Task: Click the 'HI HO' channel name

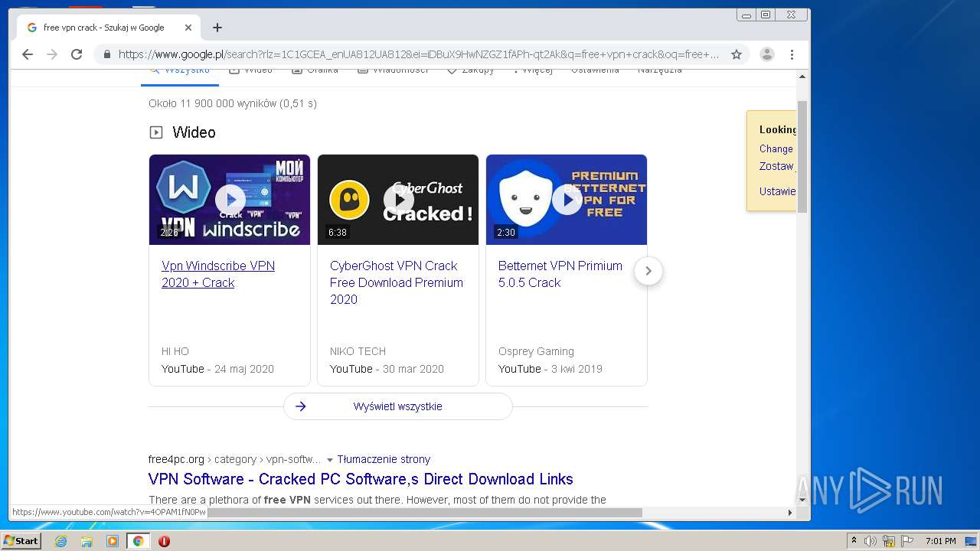Action: point(175,351)
